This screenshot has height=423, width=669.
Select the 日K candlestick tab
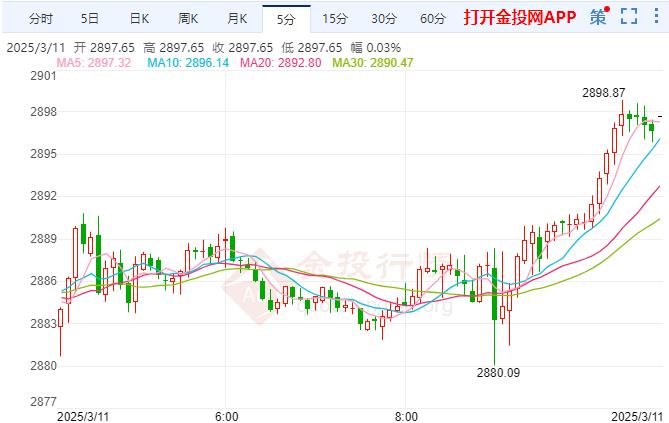[x=139, y=19]
